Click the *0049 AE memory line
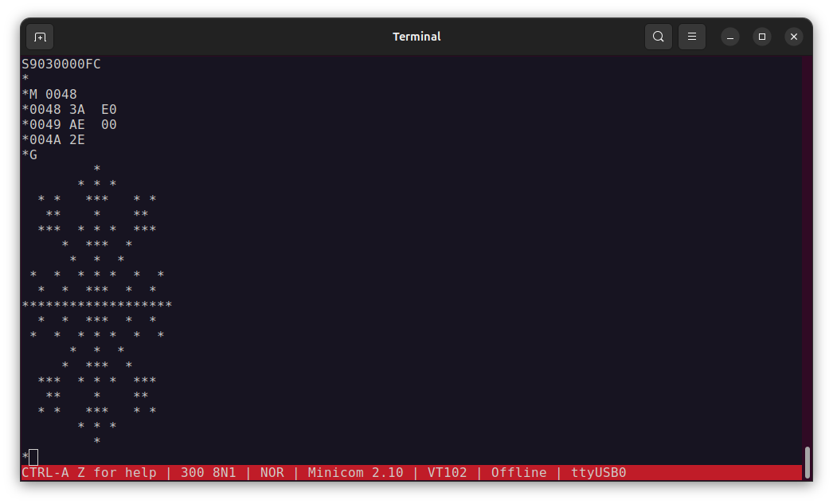This screenshot has height=504, width=833. pyautogui.click(x=53, y=125)
